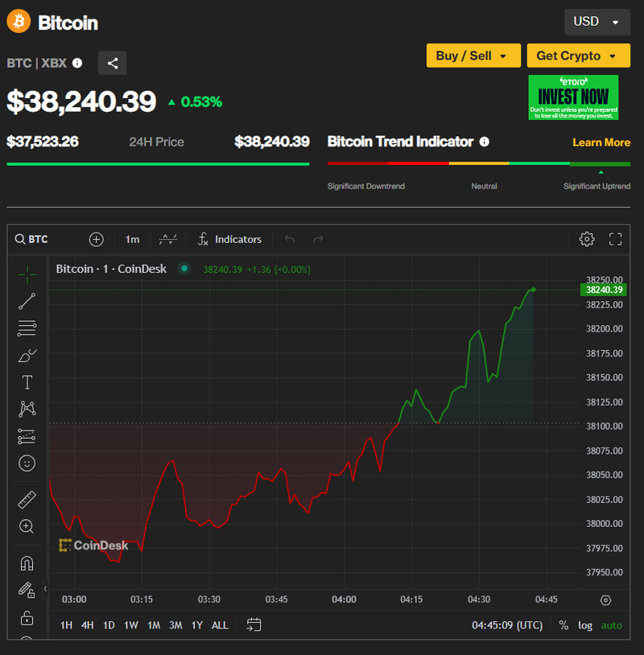The width and height of the screenshot is (644, 655).
Task: Select the trend line drawing tool
Action: pos(27,302)
